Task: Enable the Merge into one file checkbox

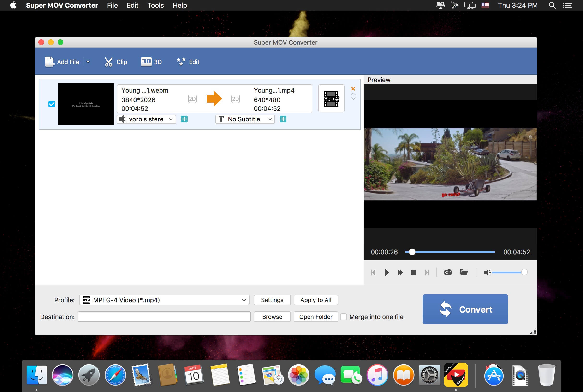Action: [344, 317]
